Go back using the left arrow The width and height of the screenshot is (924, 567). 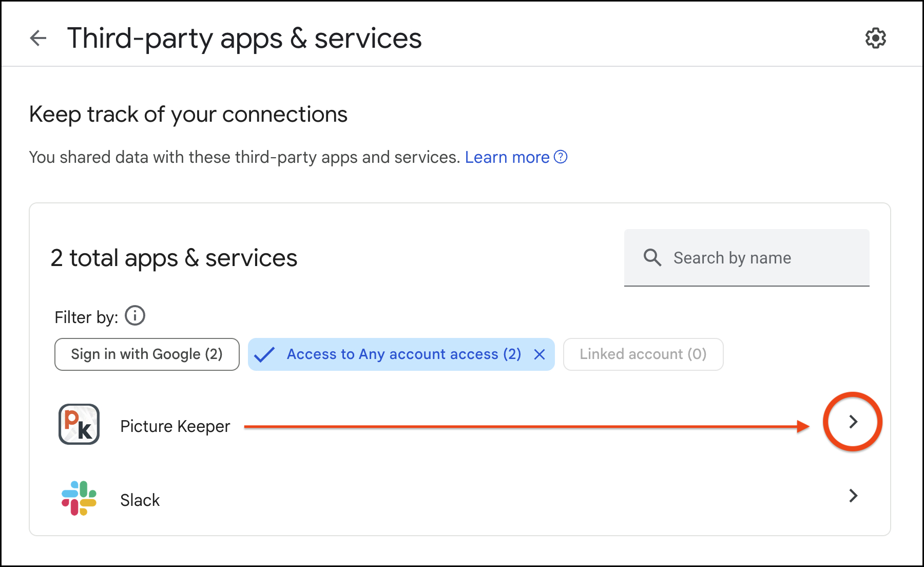tap(38, 38)
